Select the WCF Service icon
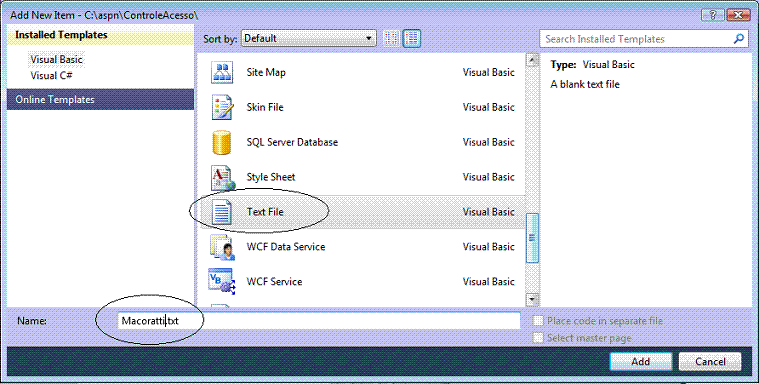Viewport: 759px width, 384px height. click(x=222, y=282)
